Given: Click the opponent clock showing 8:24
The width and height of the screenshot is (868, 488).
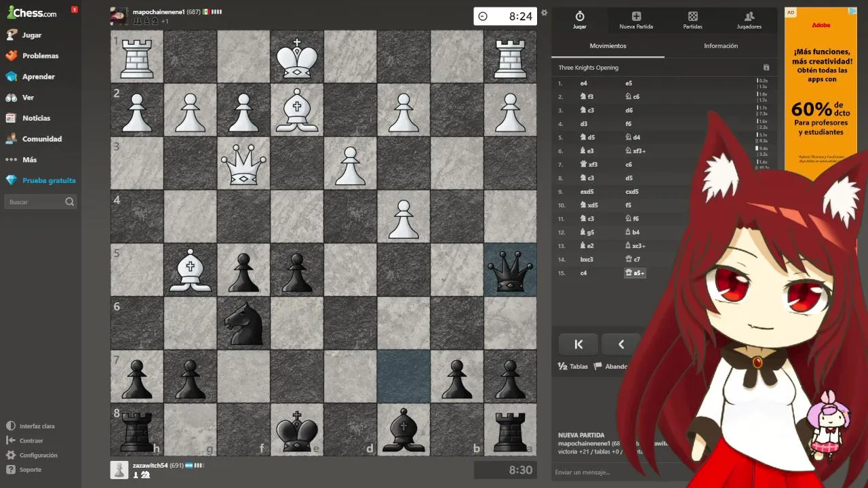Looking at the screenshot, I should click(505, 16).
